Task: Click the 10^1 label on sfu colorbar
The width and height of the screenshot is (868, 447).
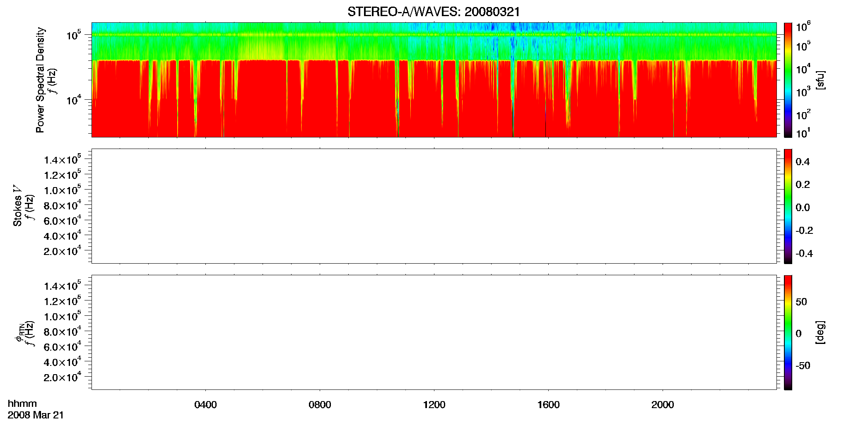Action: [803, 133]
